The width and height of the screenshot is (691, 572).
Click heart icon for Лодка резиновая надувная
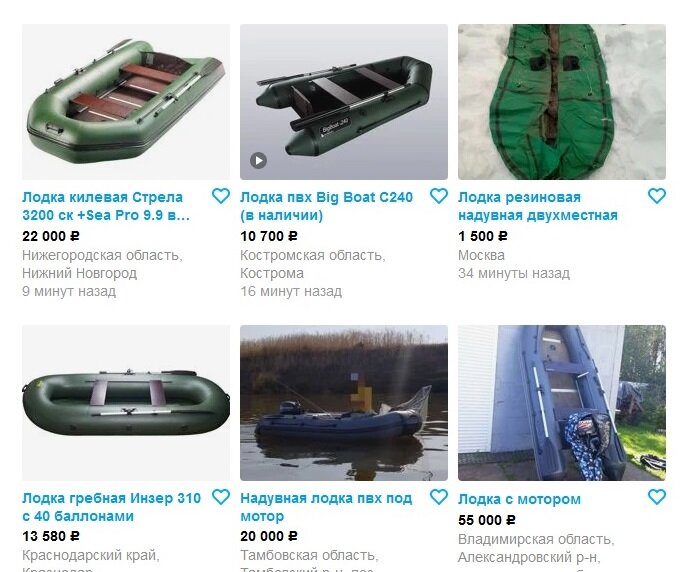point(657,196)
